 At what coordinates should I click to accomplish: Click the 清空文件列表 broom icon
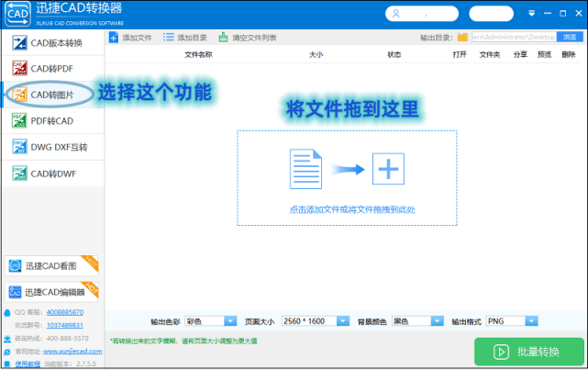coord(223,37)
